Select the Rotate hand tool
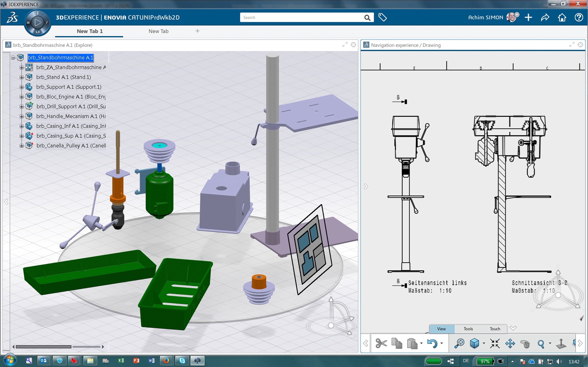 coord(525,344)
